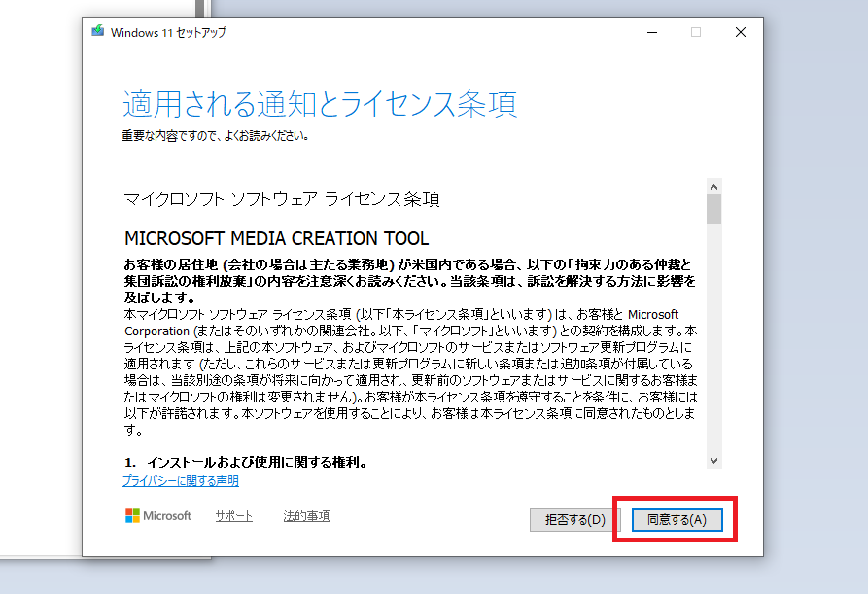Click the Windows 11 セットアップ title bar text
The height and width of the screenshot is (594, 868).
coord(168,32)
